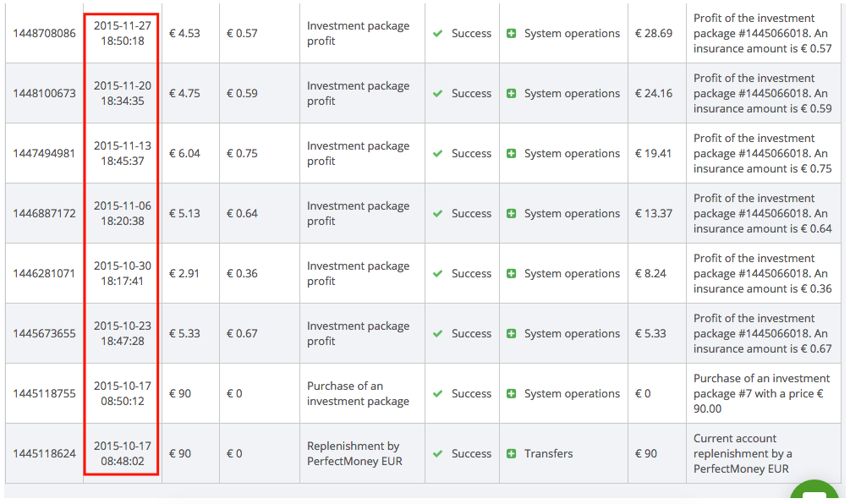
Task: Click the 'Purchase of an investment package' operation text
Action: [358, 393]
